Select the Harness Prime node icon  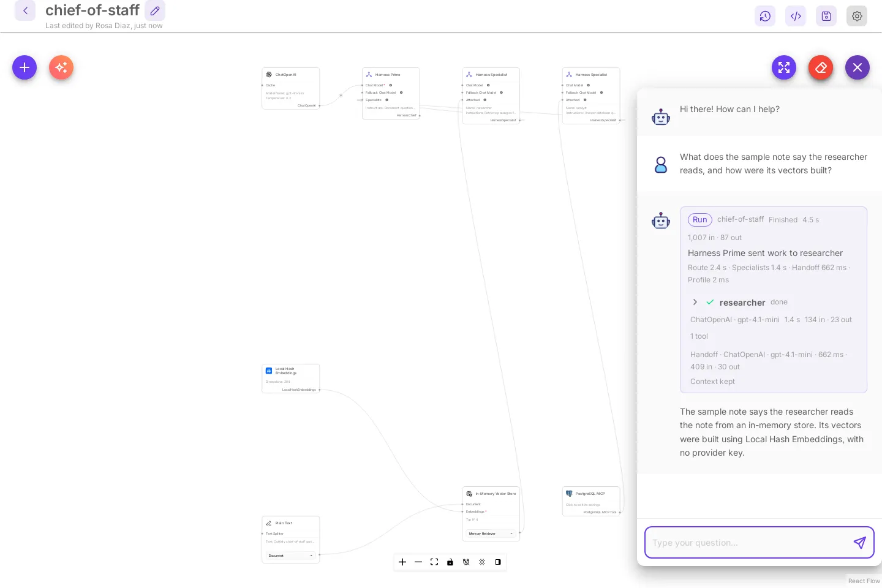[369, 75]
